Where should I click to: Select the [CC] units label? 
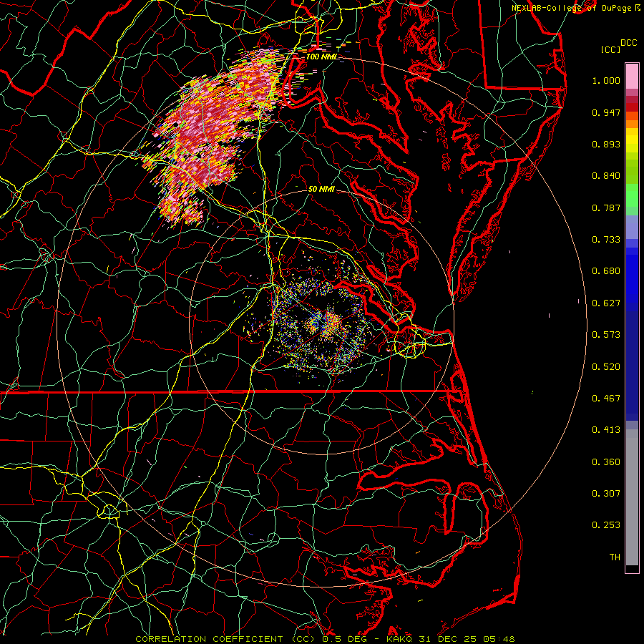[611, 49]
